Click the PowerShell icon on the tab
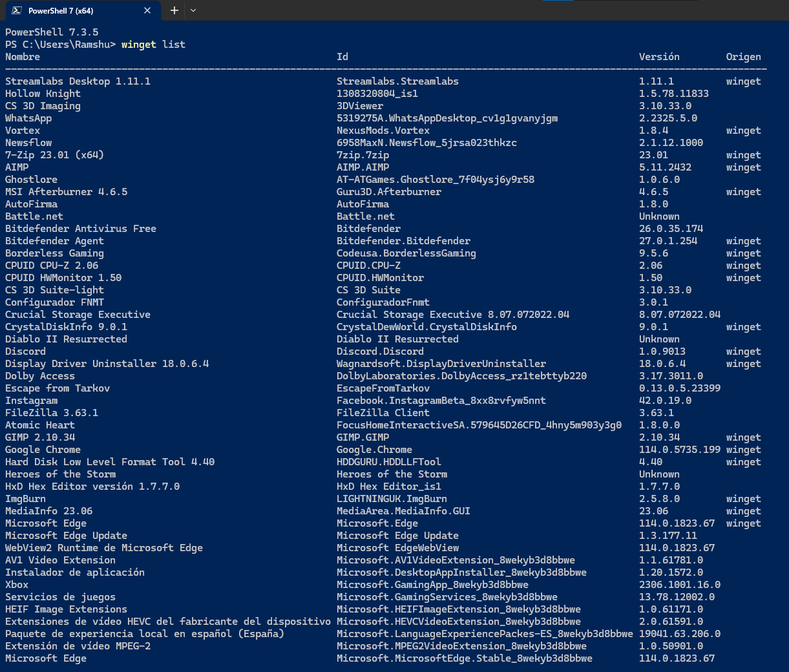The image size is (789, 672). click(17, 10)
